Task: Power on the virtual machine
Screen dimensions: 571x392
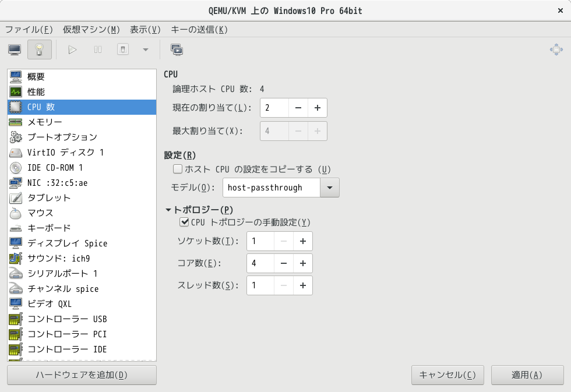Action: click(72, 50)
